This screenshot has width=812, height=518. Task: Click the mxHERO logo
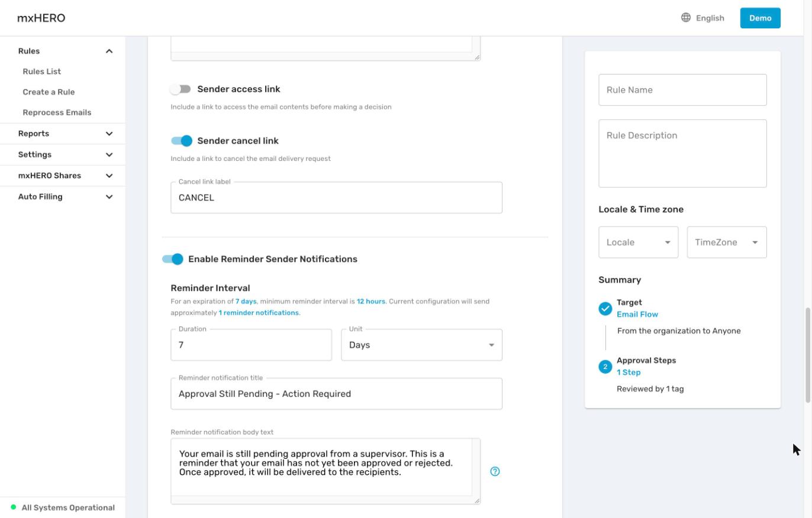(x=41, y=18)
